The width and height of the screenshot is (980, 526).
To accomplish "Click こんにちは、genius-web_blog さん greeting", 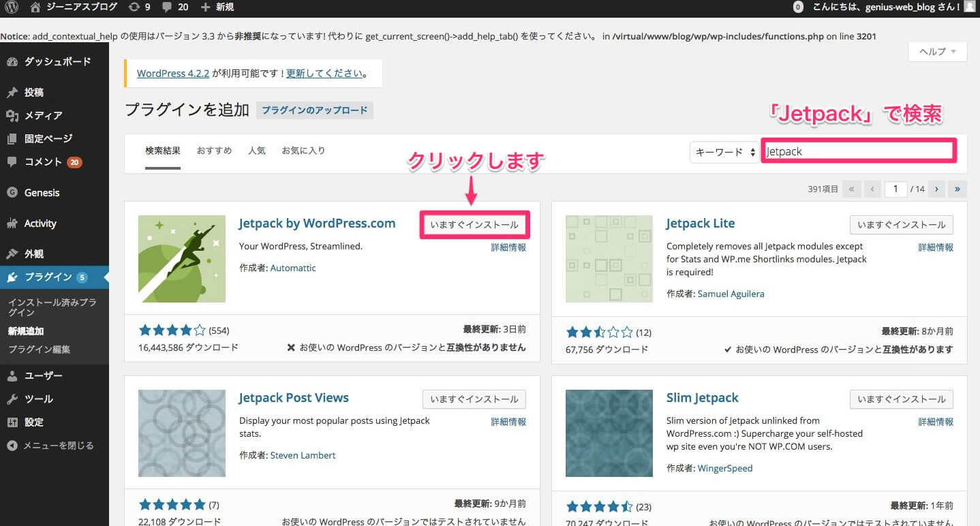I will click(x=886, y=7).
